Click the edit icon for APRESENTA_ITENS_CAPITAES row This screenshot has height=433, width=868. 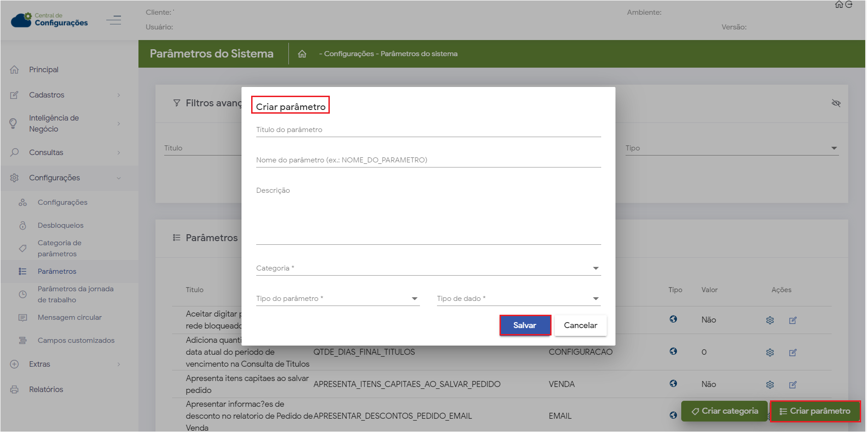pos(793,385)
